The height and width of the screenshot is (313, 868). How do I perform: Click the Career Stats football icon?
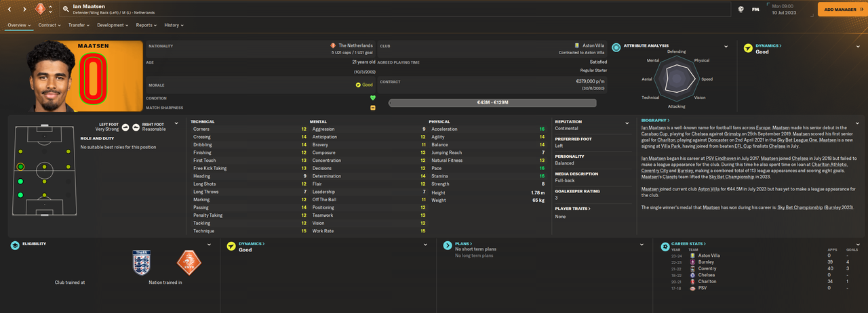[665, 246]
